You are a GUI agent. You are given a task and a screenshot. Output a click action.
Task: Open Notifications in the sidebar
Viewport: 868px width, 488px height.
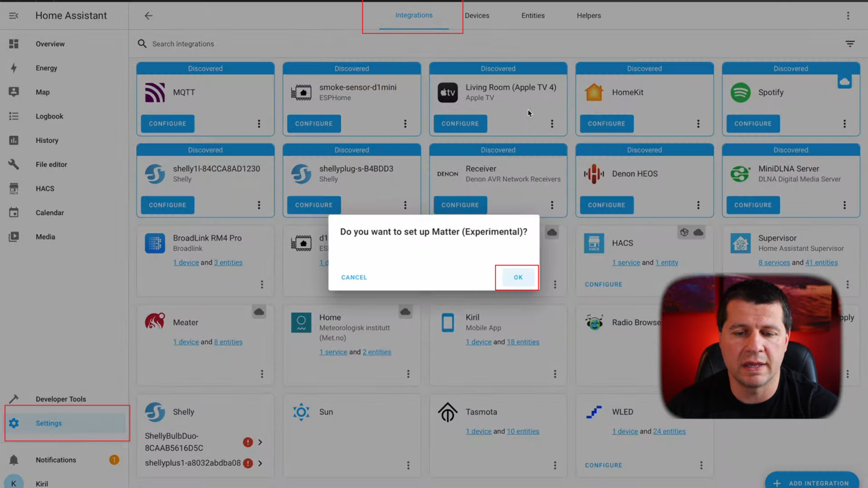[55, 460]
